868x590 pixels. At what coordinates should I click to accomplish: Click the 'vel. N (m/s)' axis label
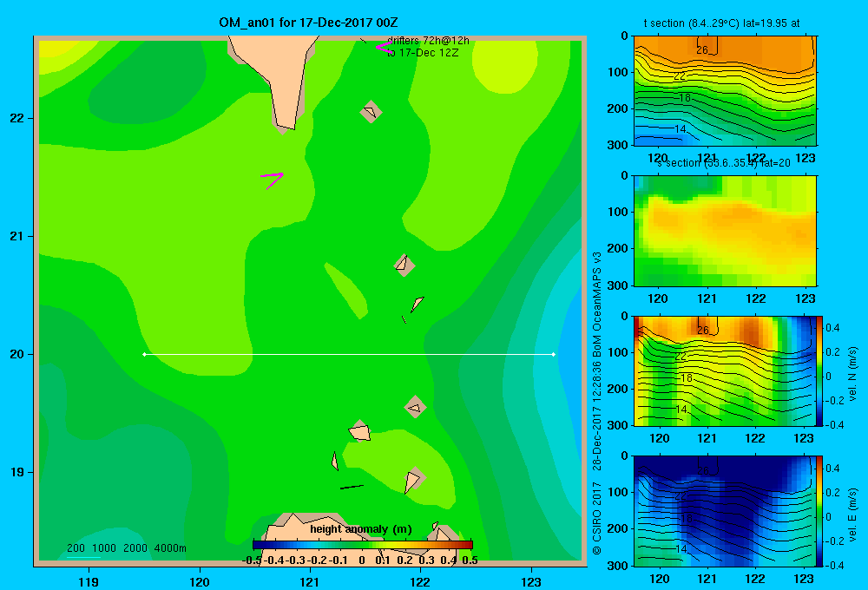tap(852, 374)
